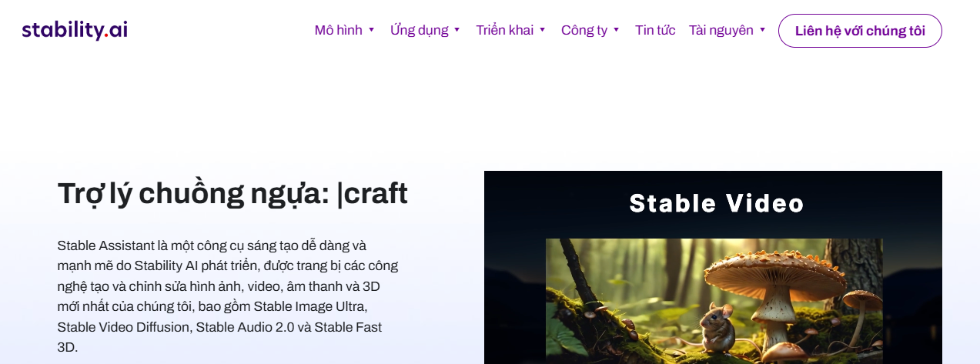Click the stability.ai logo
Viewport: 980px width, 364px height.
click(x=75, y=30)
